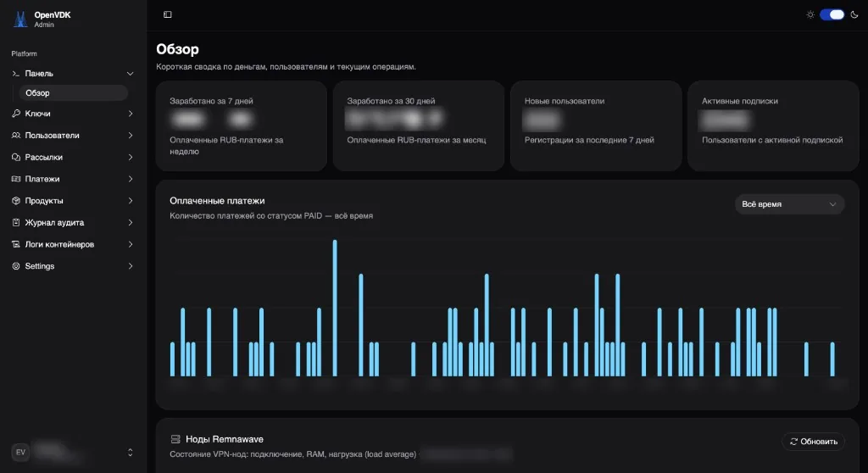Open the Всё время period dropdown
Image resolution: width=868 pixels, height=473 pixels.
click(x=789, y=204)
